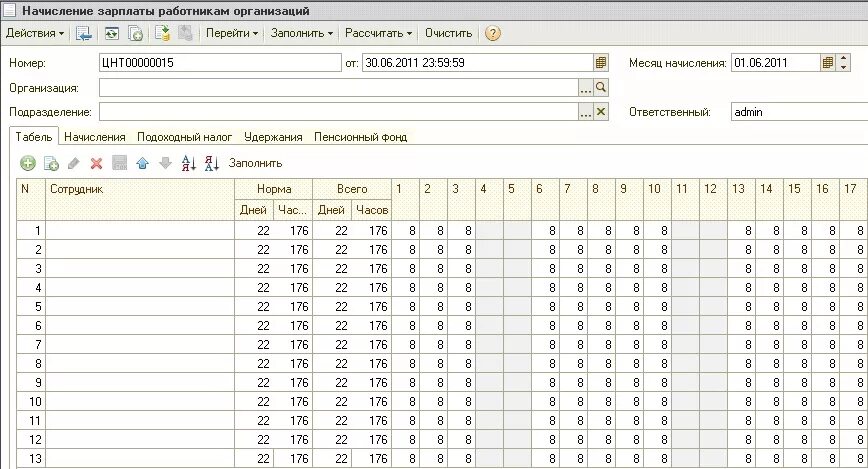Open the Пенсионный фонд tab
This screenshot has height=469, width=868.
(x=360, y=137)
